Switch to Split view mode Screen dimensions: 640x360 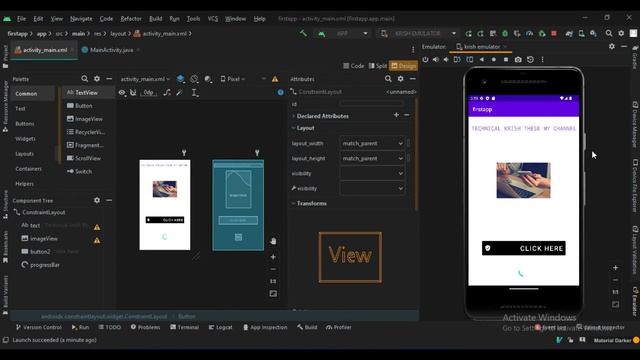coord(378,66)
